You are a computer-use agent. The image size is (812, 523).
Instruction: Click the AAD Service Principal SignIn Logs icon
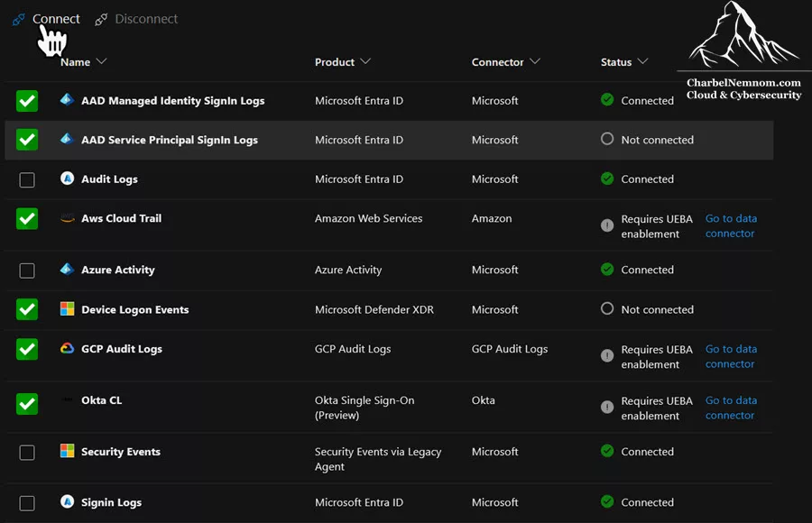coord(67,139)
